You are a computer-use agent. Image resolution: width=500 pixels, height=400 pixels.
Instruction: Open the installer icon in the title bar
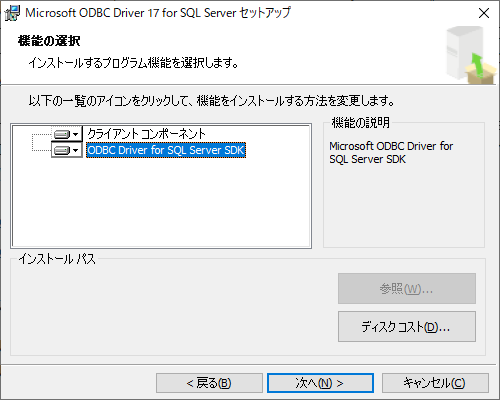point(12,13)
